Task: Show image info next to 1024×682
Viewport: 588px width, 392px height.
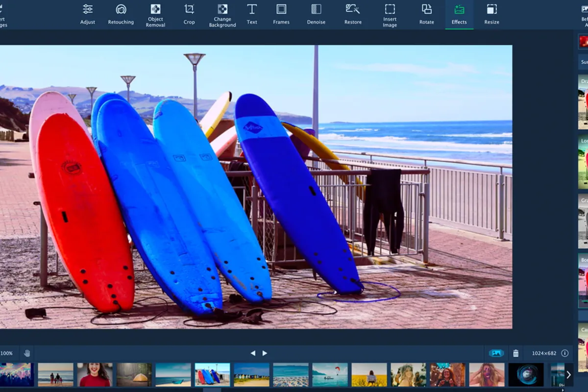Action: coord(564,353)
